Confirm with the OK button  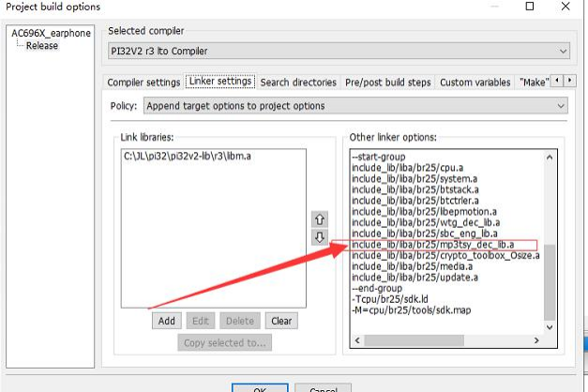(x=260, y=387)
